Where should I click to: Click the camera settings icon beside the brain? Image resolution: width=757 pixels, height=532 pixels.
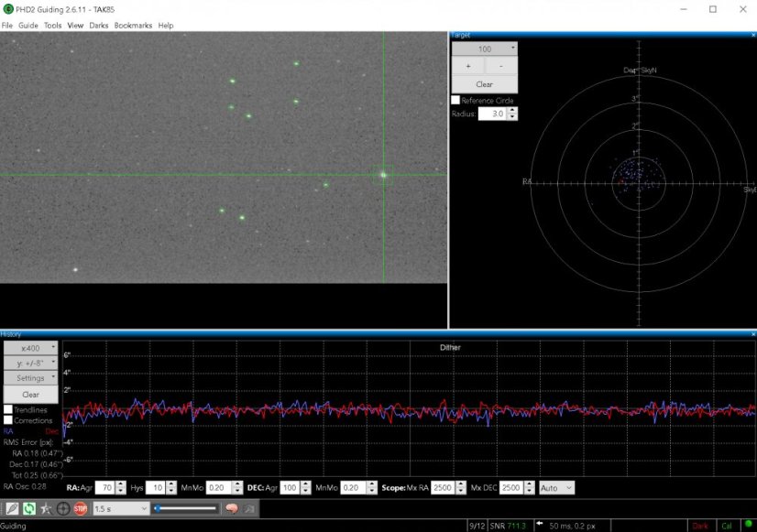tap(249, 508)
